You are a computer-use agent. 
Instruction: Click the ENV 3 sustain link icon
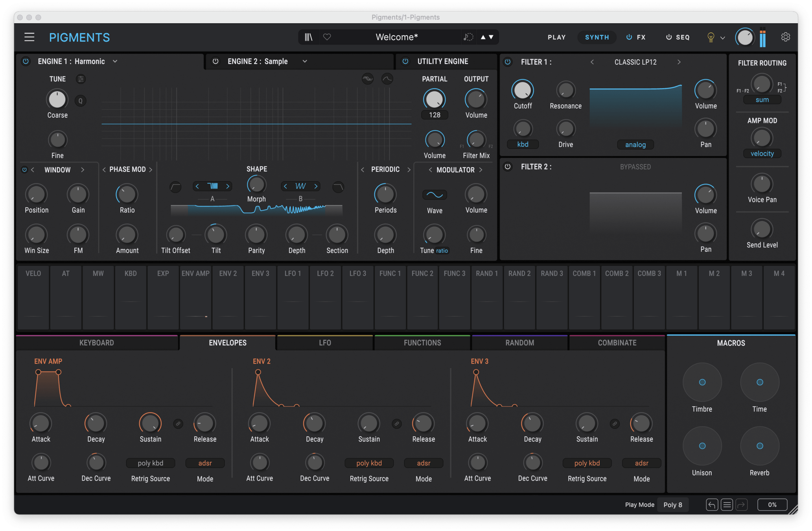(615, 424)
